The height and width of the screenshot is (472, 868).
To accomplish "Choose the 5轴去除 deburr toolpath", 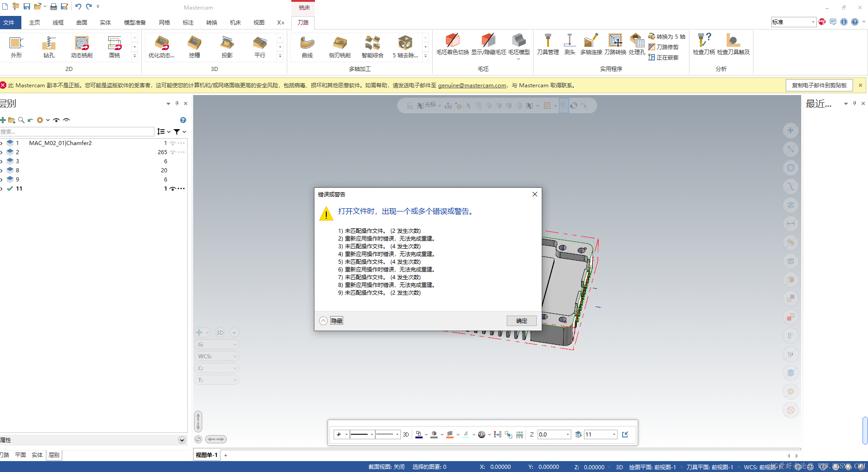I will (405, 47).
